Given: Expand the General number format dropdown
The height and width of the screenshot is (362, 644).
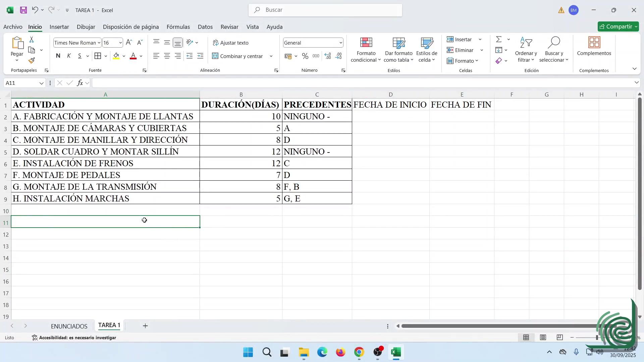Looking at the screenshot, I should (x=340, y=43).
